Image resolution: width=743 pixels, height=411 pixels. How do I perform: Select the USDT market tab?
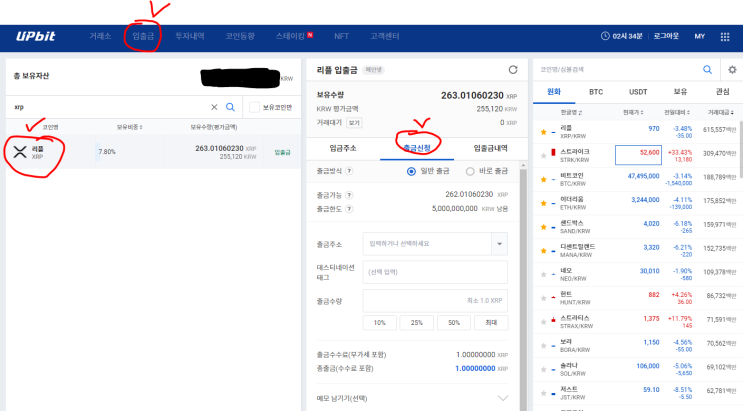pos(638,92)
